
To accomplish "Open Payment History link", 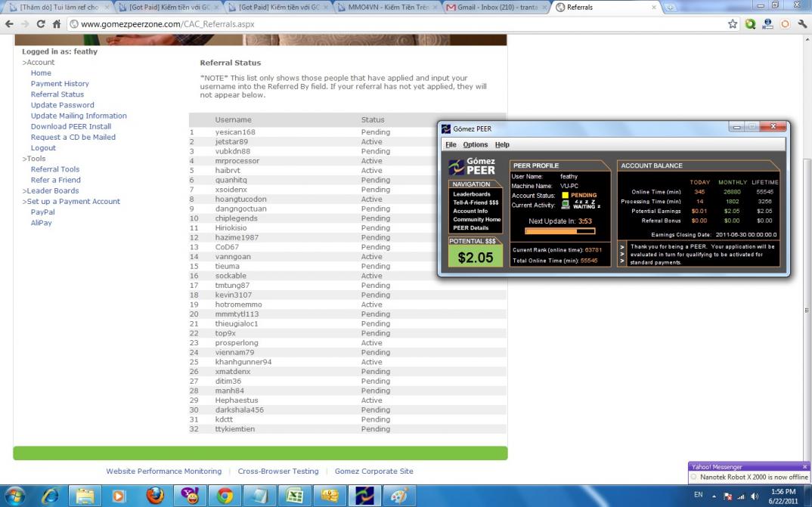I will click(60, 83).
